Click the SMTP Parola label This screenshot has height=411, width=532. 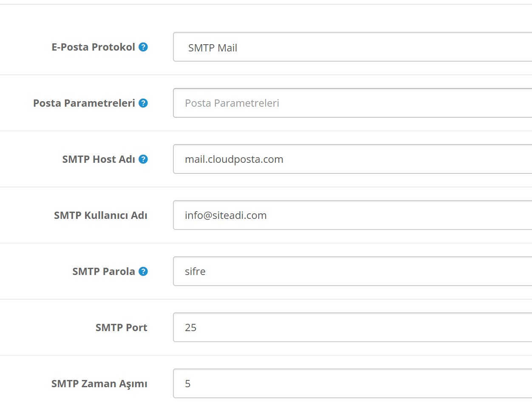(103, 271)
